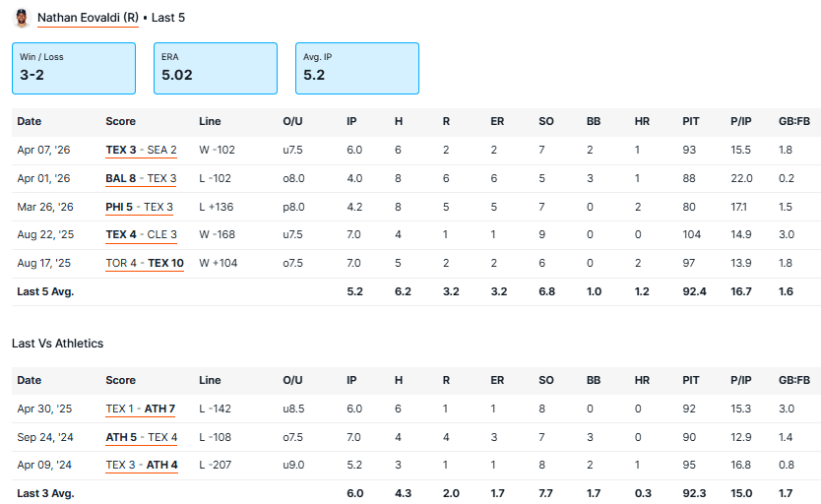Viewport: 821px width, 504px height.
Task: Open the BAL 8 - TEX 3 game link
Action: (141, 178)
